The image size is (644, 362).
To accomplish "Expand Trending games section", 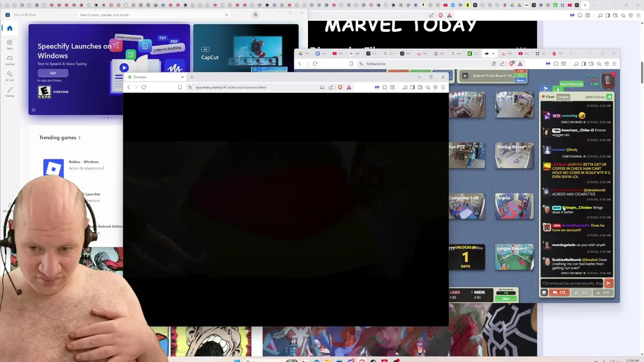I will [60, 137].
